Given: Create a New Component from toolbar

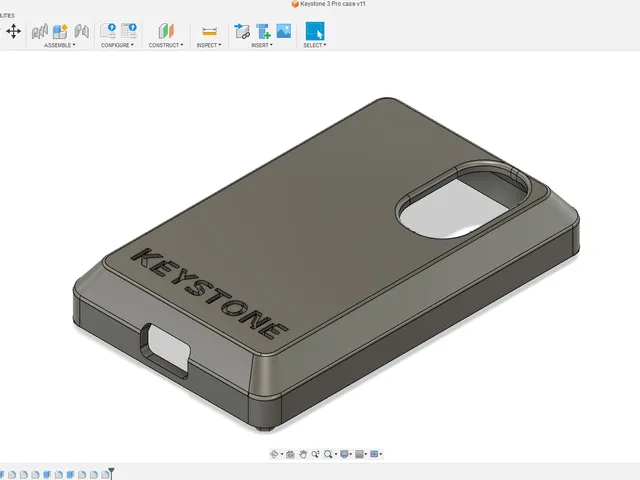Looking at the screenshot, I should (60, 31).
